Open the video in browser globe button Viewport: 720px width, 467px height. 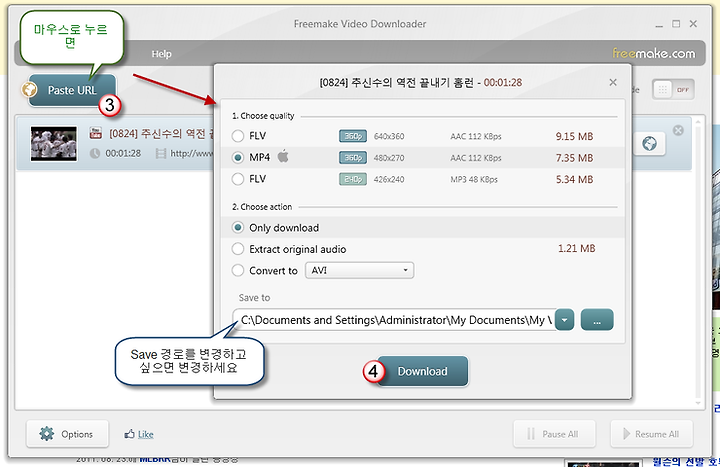649,144
